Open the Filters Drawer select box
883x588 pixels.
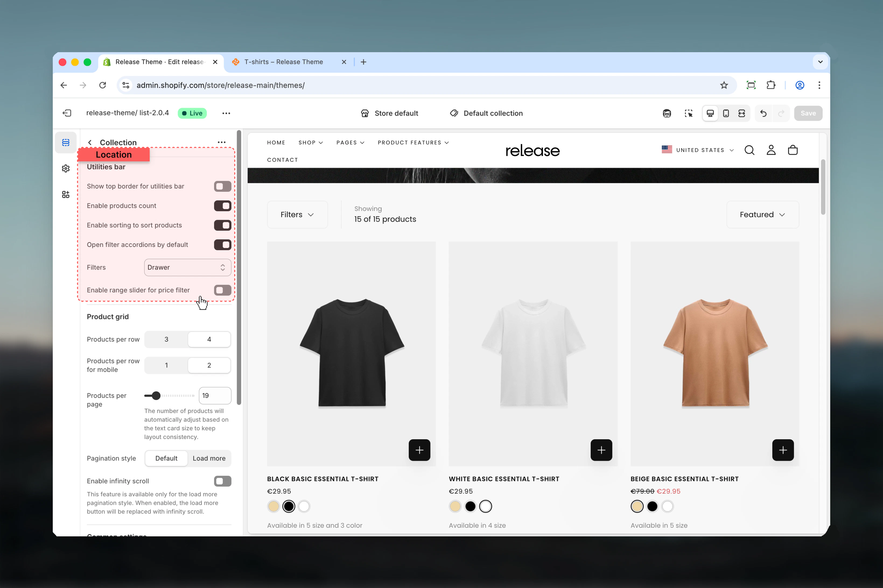click(x=187, y=267)
